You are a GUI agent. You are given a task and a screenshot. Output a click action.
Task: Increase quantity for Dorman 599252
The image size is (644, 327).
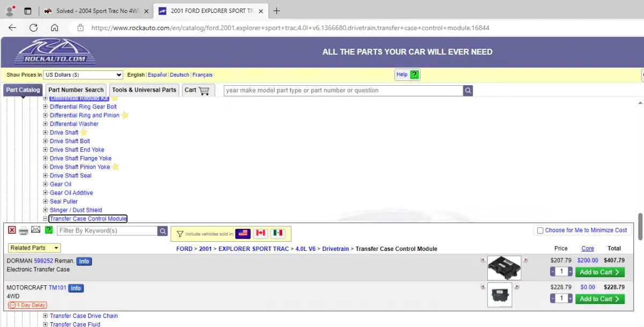point(570,272)
